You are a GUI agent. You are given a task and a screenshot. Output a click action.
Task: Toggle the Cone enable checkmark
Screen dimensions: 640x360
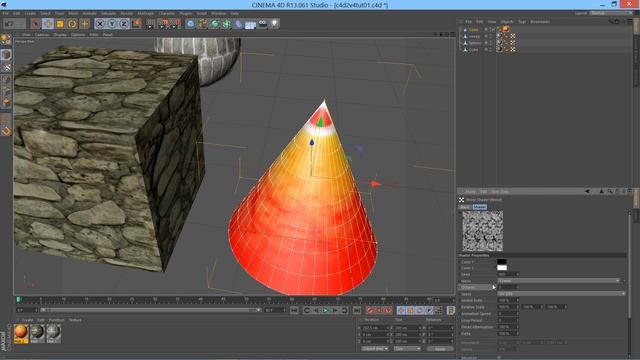[493, 30]
